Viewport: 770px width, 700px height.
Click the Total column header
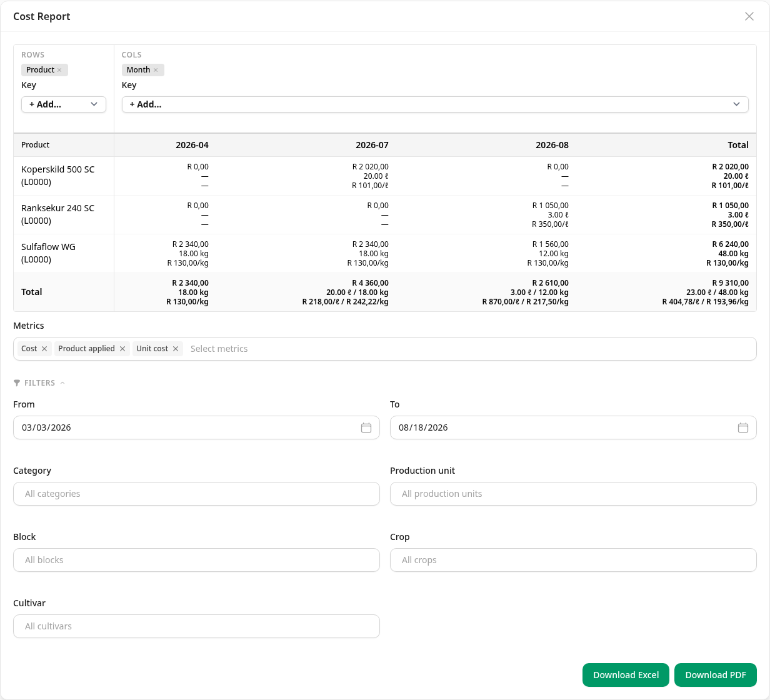[738, 145]
